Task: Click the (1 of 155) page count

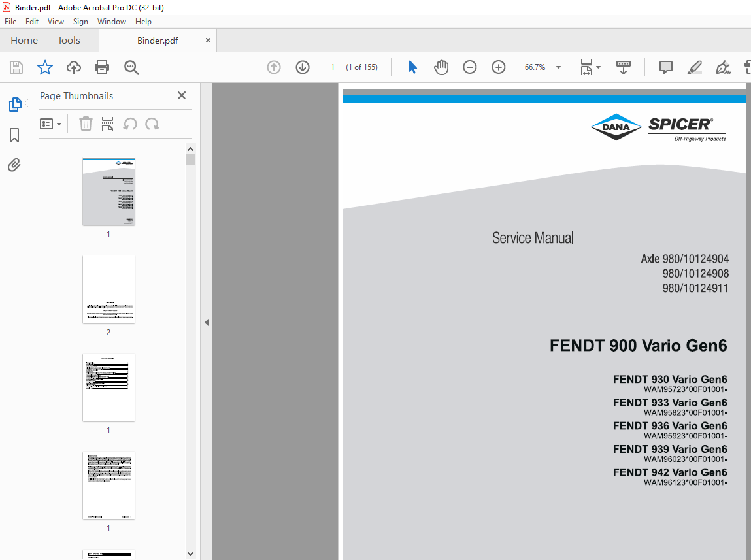Action: tap(361, 67)
